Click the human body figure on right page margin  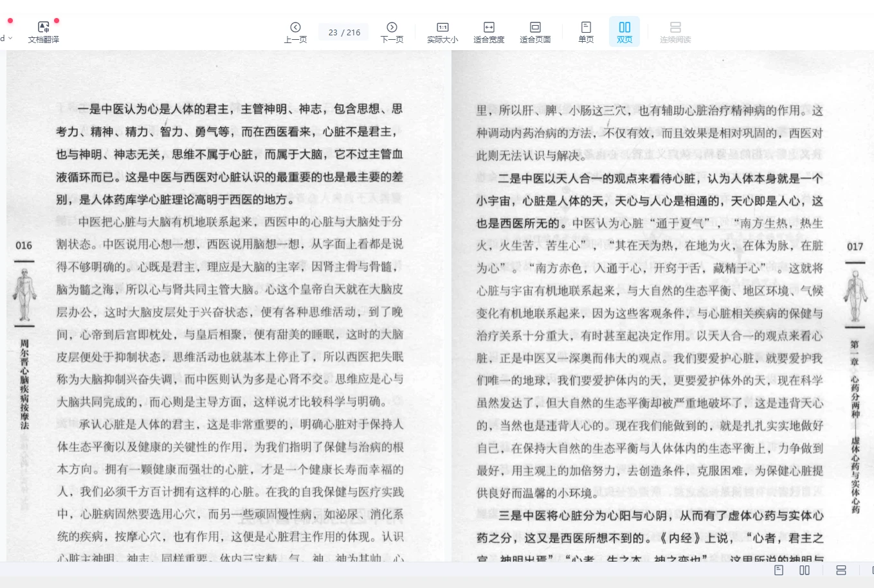coord(855,296)
